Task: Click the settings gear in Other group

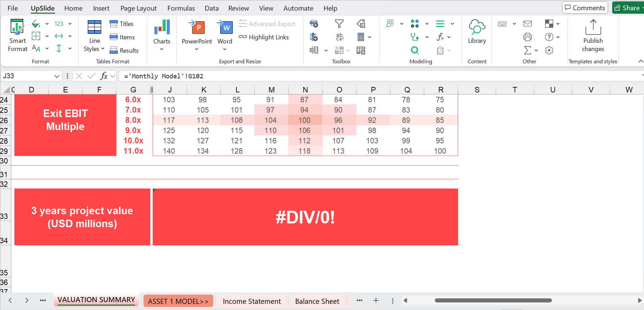Action: tap(549, 51)
